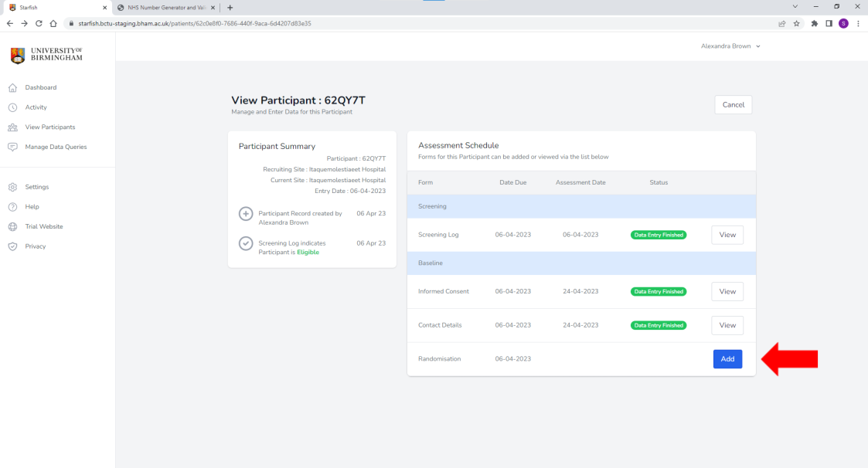868x468 pixels.
Task: Click the Dashboard home icon
Action: 12,87
